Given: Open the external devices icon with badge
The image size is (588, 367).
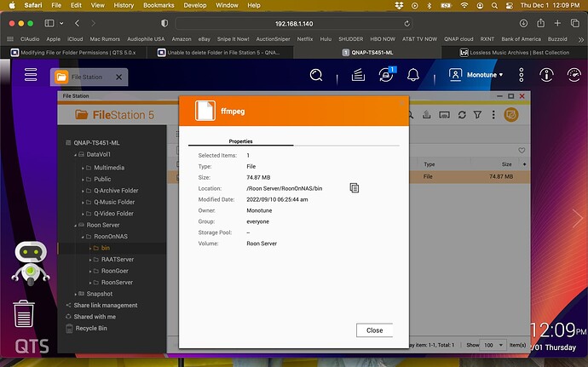Looking at the screenshot, I should click(386, 75).
